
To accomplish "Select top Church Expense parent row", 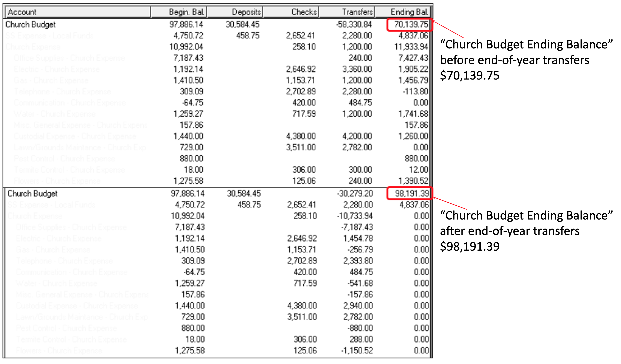I will click(33, 47).
